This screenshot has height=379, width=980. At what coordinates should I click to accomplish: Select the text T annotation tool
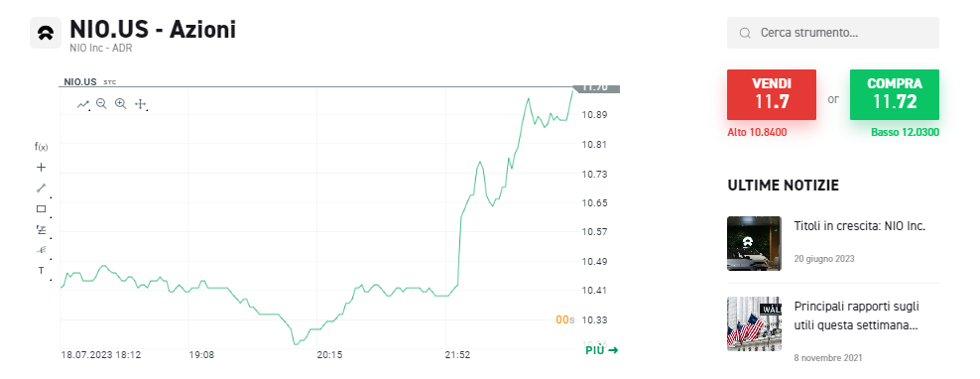click(x=42, y=271)
